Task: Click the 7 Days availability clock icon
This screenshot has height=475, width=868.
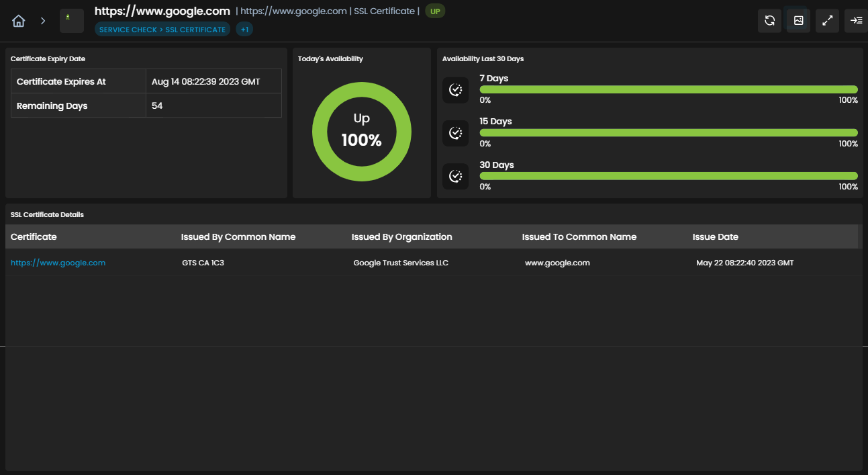Action: pyautogui.click(x=455, y=90)
